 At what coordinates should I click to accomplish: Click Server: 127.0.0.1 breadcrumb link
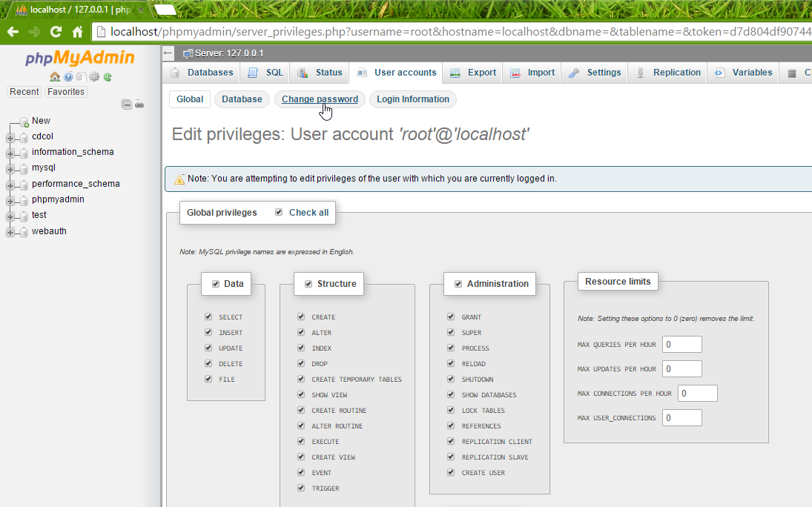click(229, 53)
